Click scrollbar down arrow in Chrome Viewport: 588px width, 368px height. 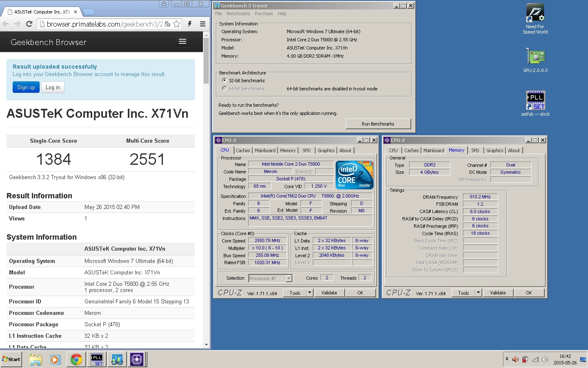206,345
